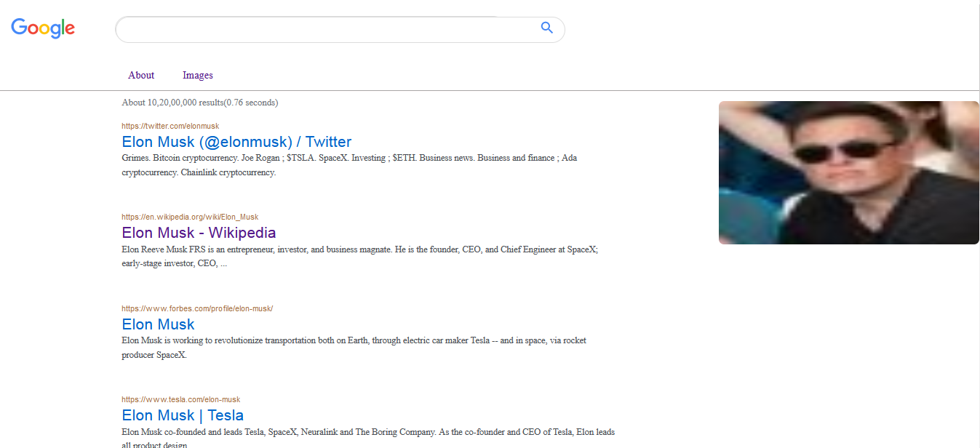This screenshot has width=980, height=448.
Task: Open the About tab
Action: click(x=141, y=75)
